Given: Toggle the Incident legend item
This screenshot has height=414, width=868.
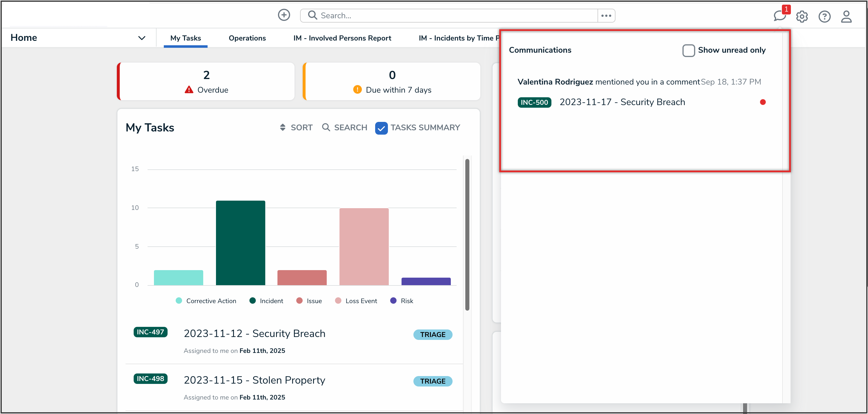Looking at the screenshot, I should (x=266, y=301).
